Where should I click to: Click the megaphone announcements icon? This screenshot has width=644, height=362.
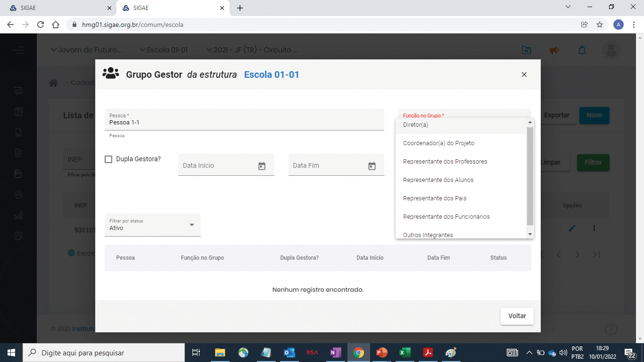pyautogui.click(x=554, y=50)
